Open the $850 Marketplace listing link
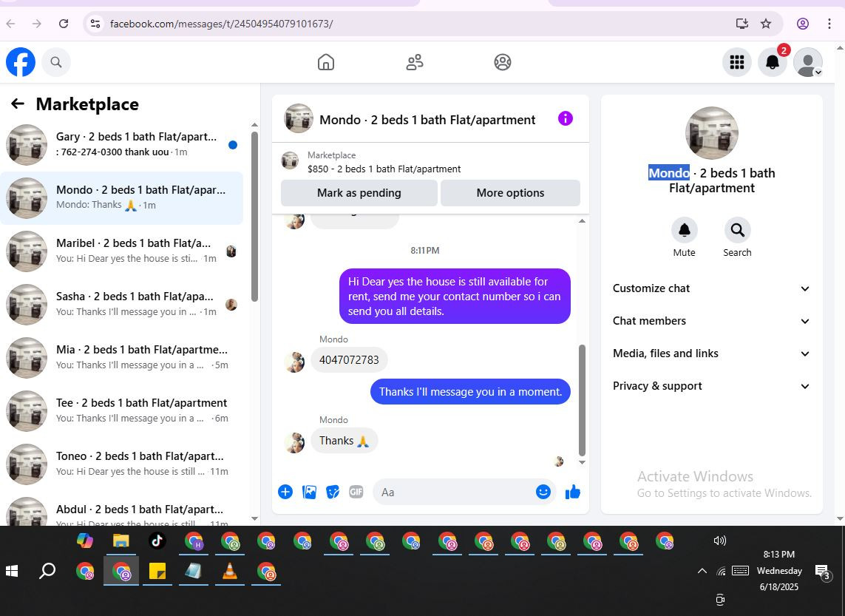Viewport: 845px width, 616px height. 384,169
